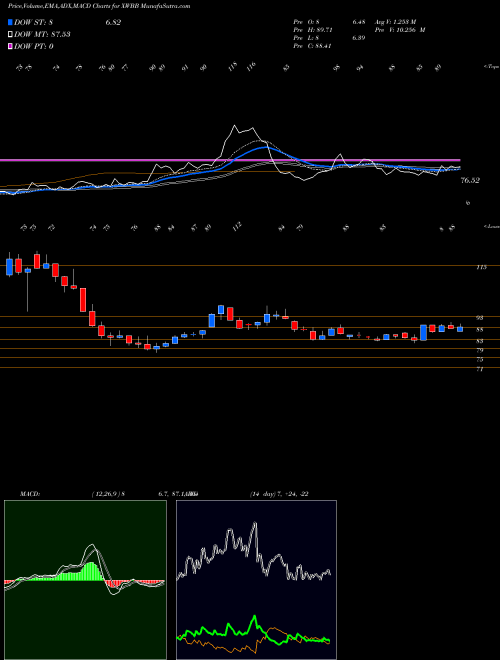
Task: Click the 83 price level label
Action: (480, 341)
